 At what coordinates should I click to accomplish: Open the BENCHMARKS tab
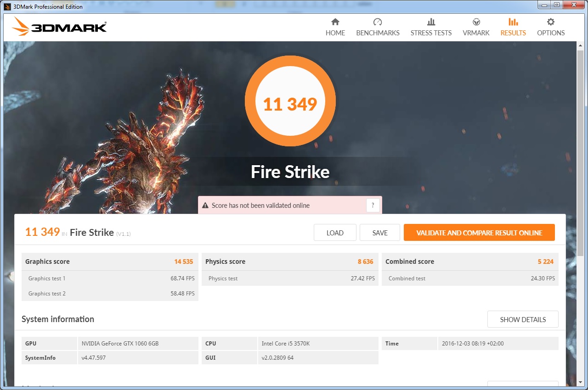click(x=378, y=27)
